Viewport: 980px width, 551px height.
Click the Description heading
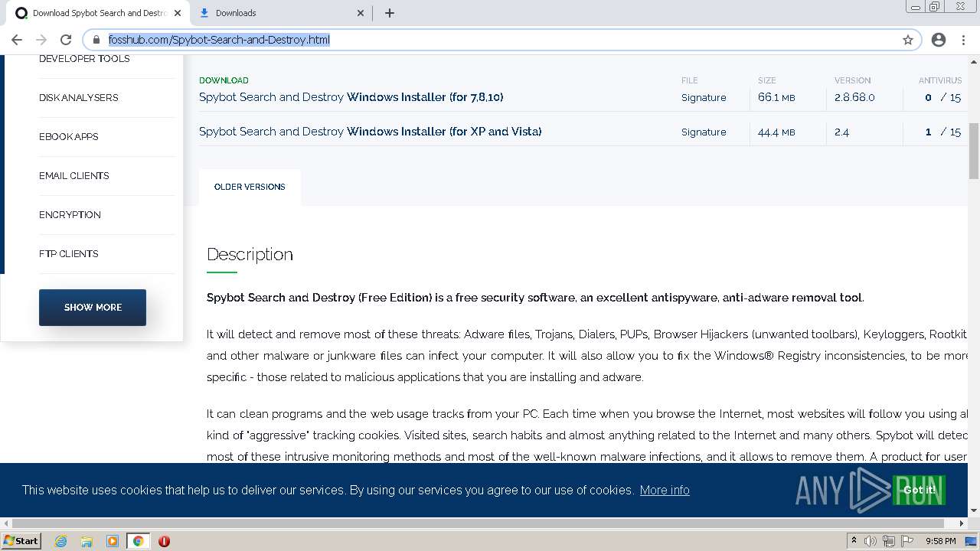tap(250, 254)
